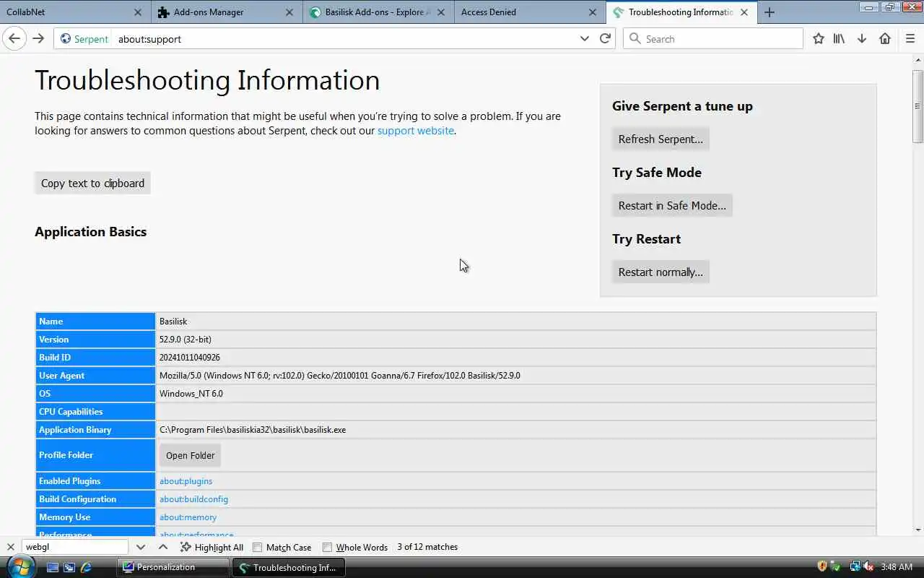Switch to the Add-ons Manager tab
Image resolution: width=924 pixels, height=578 pixels.
point(225,12)
